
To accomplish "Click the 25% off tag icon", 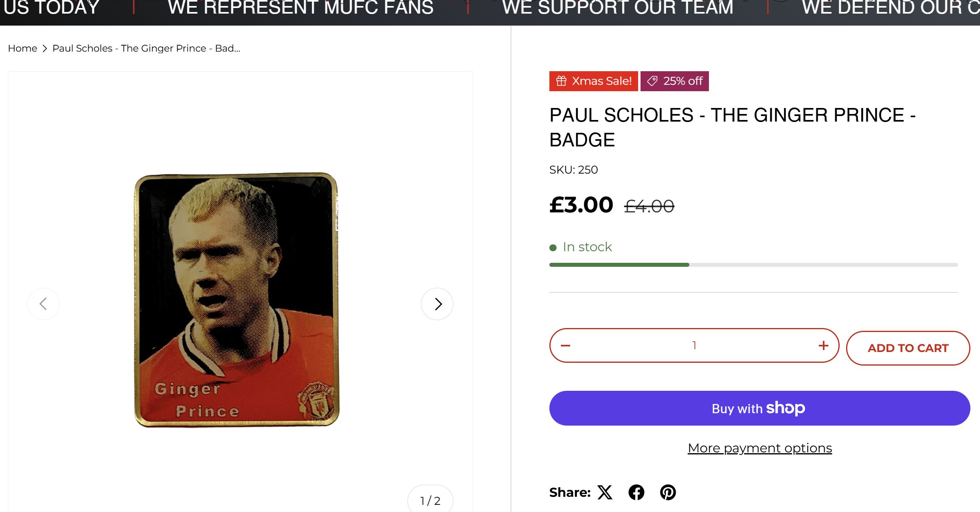I will click(x=652, y=81).
